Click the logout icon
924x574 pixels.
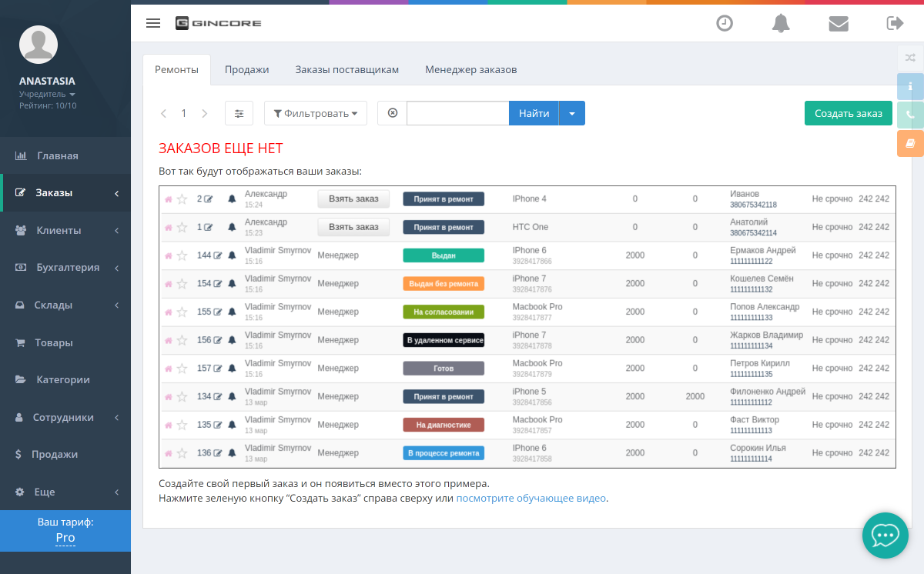(895, 23)
